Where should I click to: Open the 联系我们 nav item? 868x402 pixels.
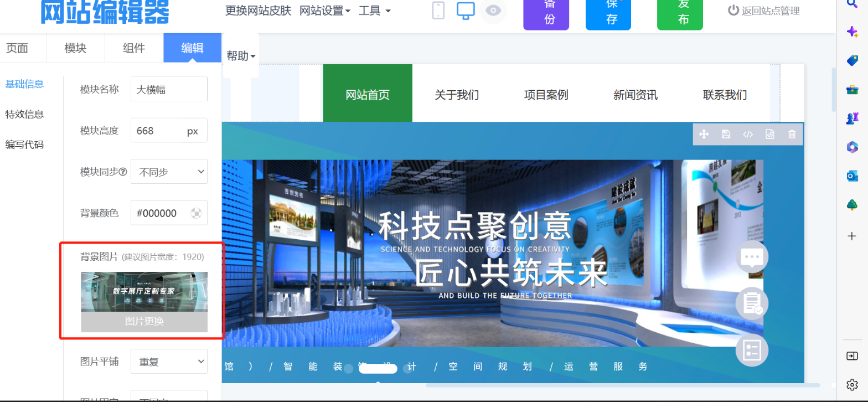point(725,95)
